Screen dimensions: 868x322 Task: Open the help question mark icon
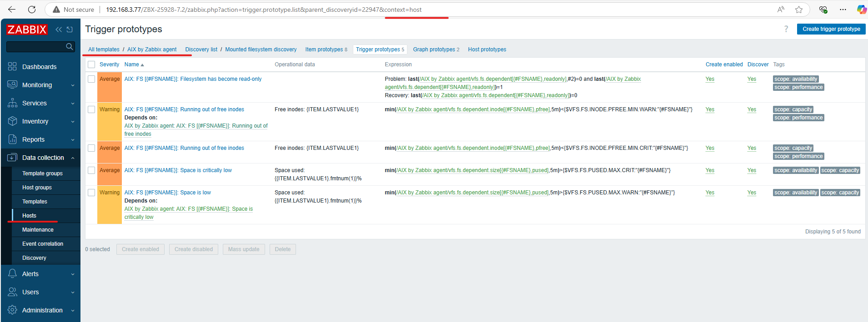(786, 29)
